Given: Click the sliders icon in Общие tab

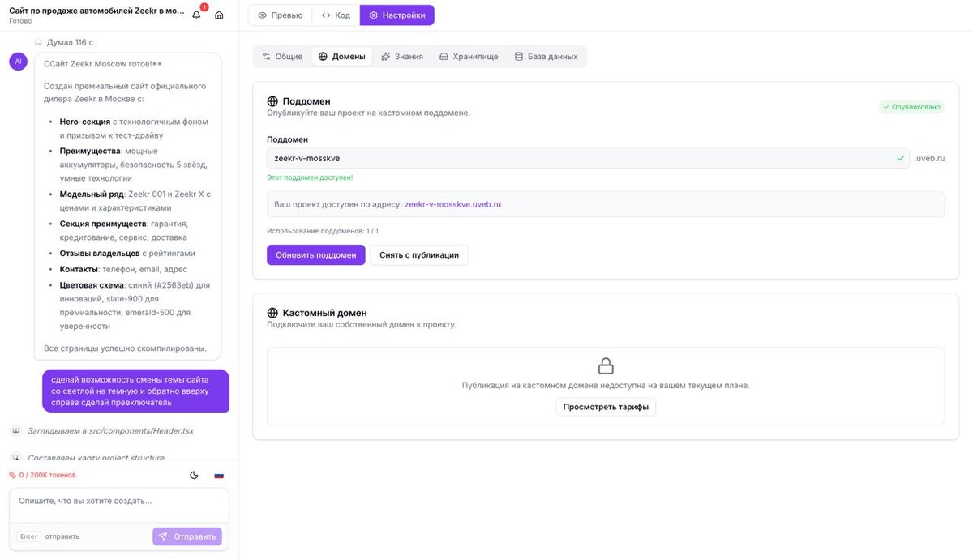Looking at the screenshot, I should (266, 57).
